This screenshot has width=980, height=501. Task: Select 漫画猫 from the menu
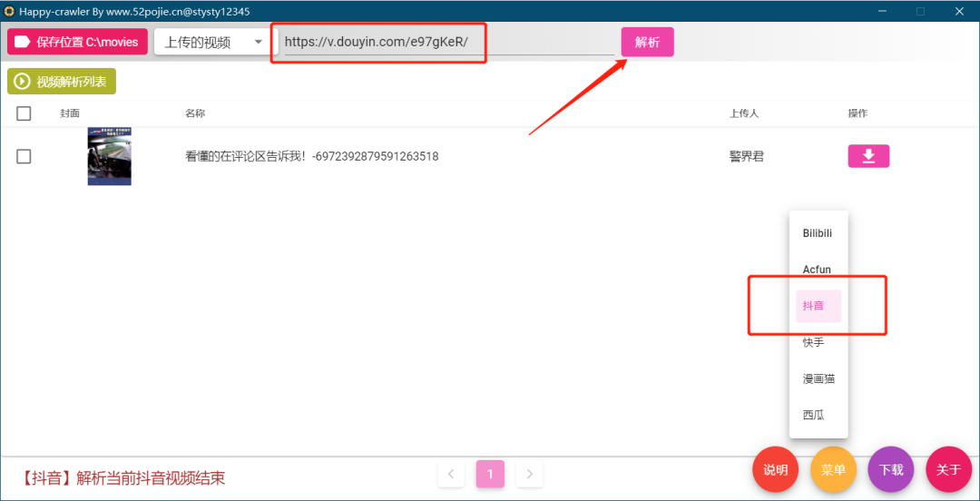coord(818,378)
